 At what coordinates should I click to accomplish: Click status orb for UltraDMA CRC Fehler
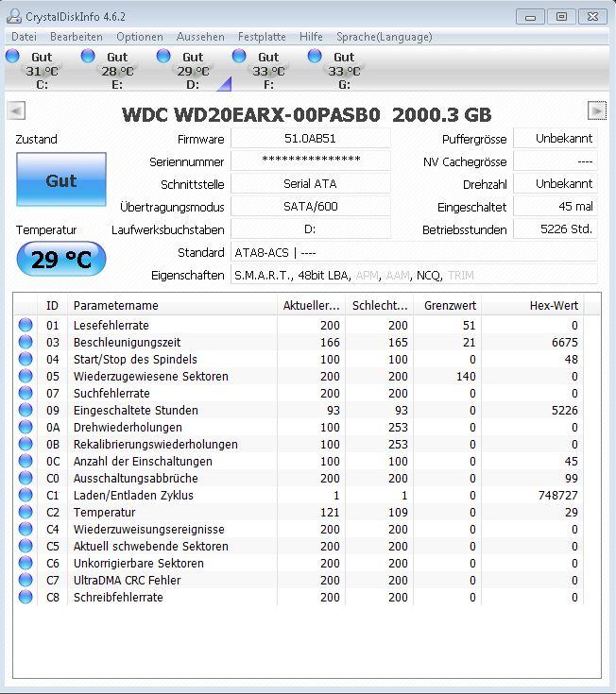pyautogui.click(x=26, y=580)
